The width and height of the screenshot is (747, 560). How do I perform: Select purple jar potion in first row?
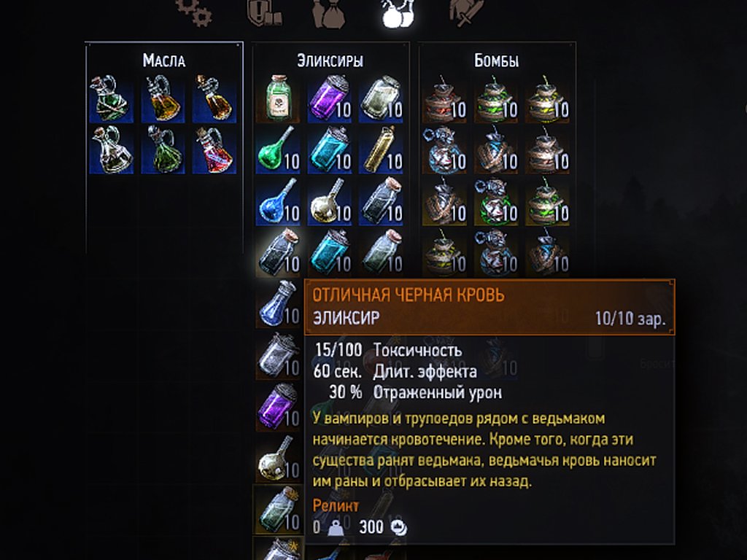pyautogui.click(x=329, y=98)
